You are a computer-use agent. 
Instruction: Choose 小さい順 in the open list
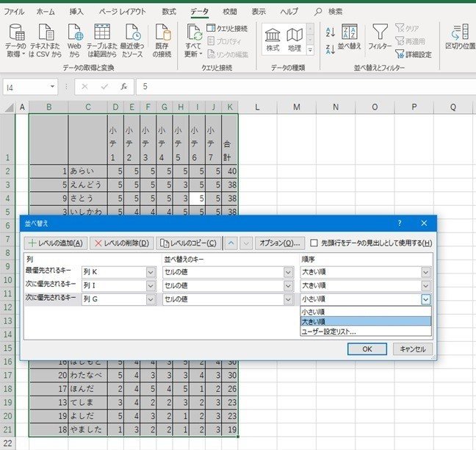click(366, 312)
